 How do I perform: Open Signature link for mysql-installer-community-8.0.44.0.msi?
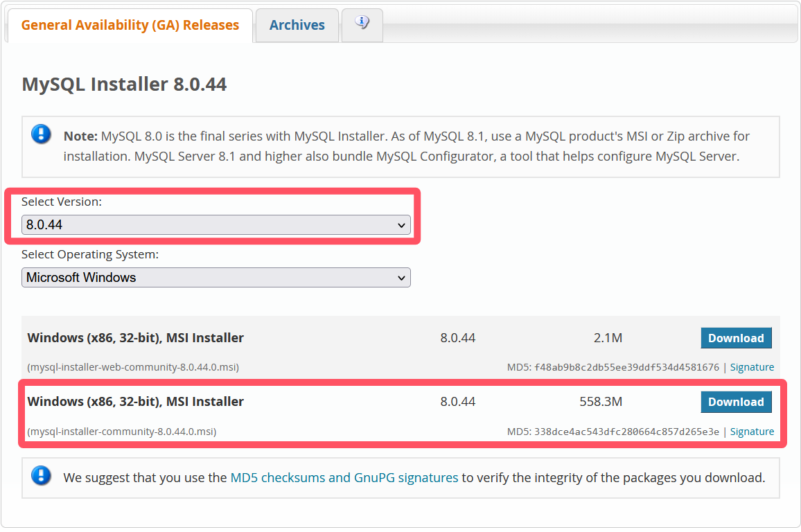point(752,432)
